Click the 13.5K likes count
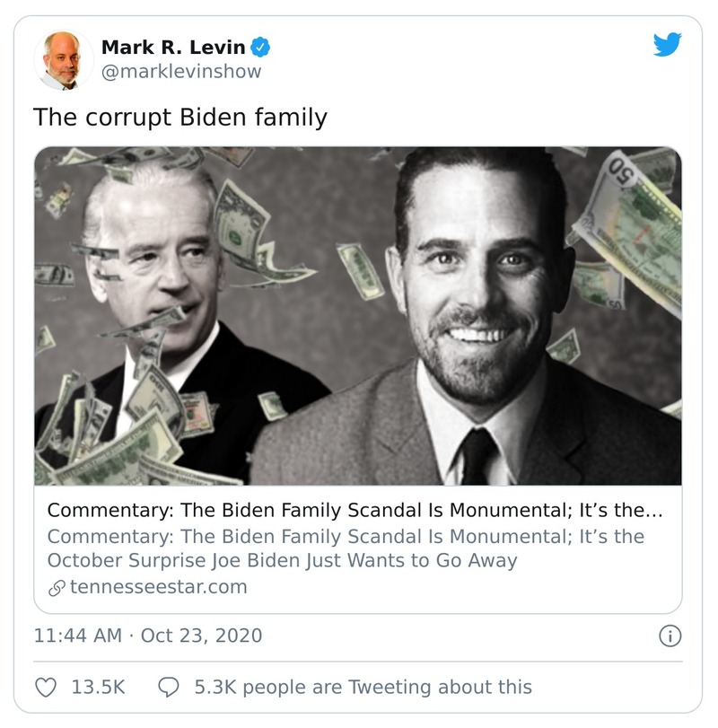The width and height of the screenshot is (718, 728). click(97, 687)
